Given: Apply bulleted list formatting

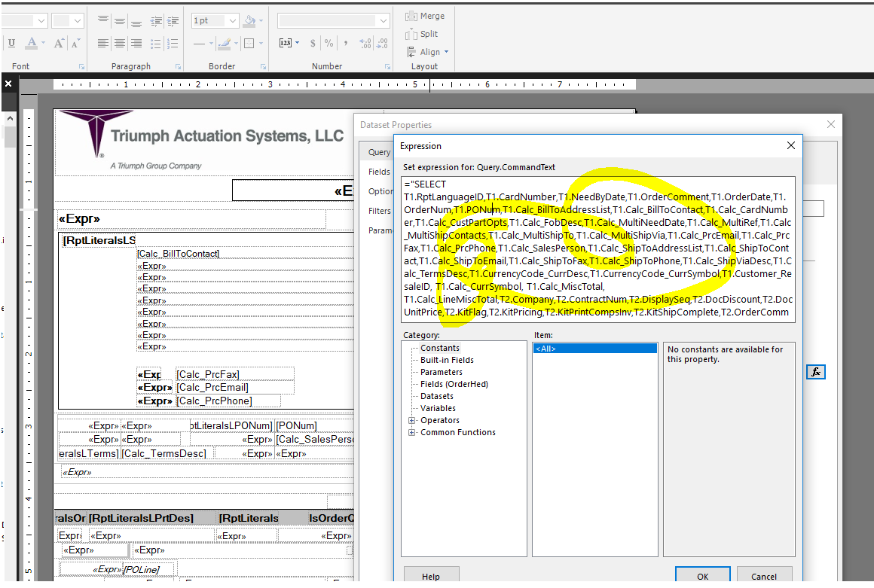Looking at the screenshot, I should tap(156, 43).
